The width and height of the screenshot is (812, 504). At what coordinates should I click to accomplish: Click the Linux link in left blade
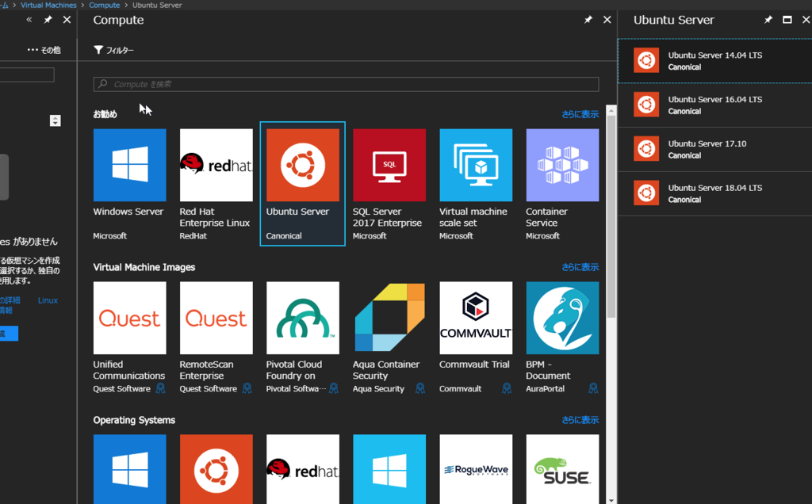point(48,300)
